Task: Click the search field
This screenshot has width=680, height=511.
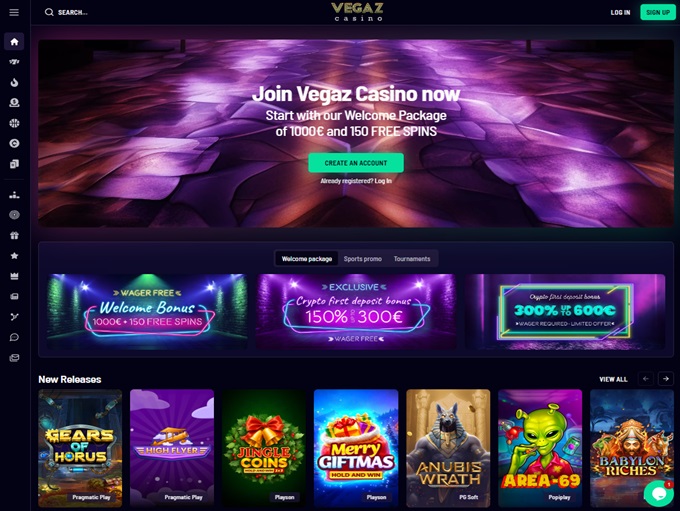Action: point(66,12)
